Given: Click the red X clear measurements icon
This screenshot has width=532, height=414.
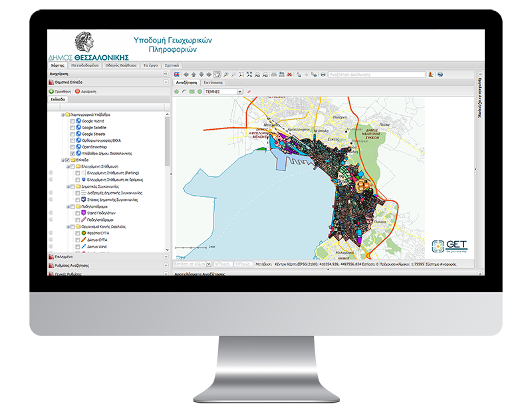Looking at the screenshot, I should point(289,75).
